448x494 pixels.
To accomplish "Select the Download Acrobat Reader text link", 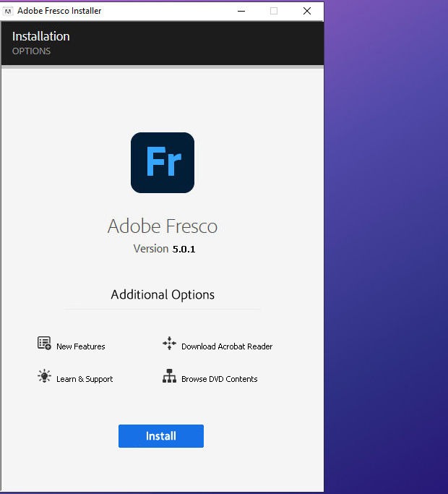I will click(x=227, y=347).
